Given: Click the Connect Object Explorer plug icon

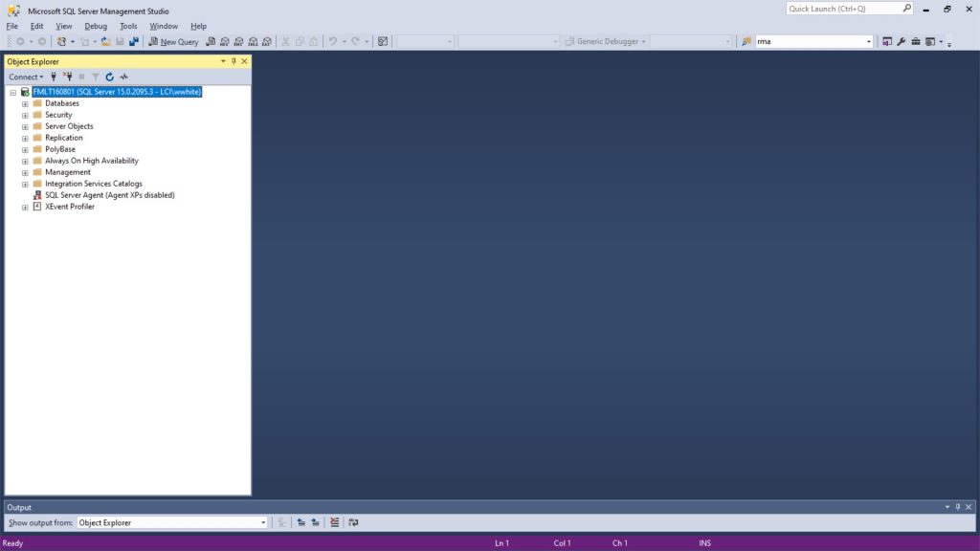Looking at the screenshot, I should tap(54, 77).
